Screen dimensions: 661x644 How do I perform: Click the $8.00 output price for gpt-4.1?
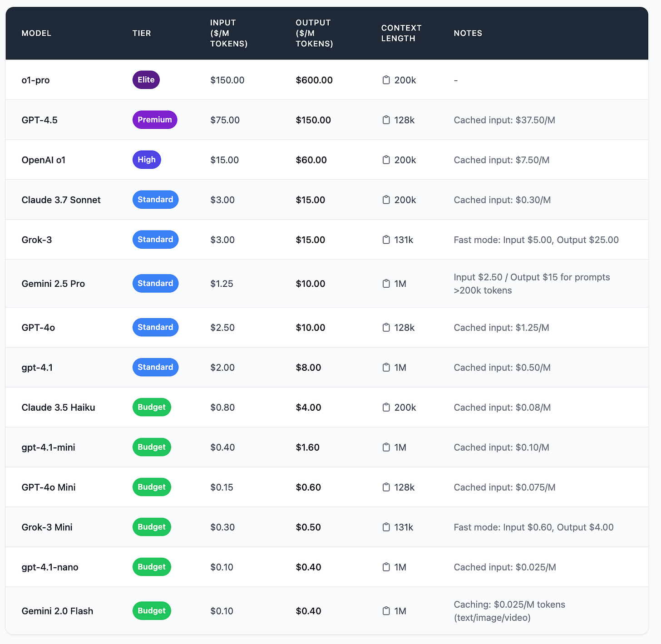point(308,368)
